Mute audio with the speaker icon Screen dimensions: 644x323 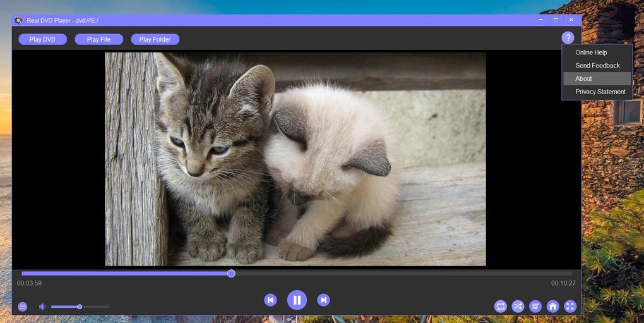[x=42, y=307]
